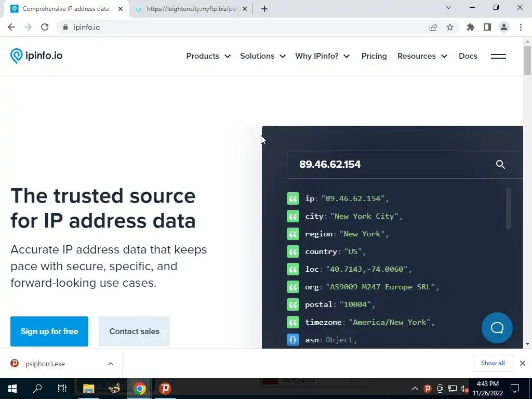
Task: Open File Explorer from the taskbar
Action: pyautogui.click(x=88, y=389)
